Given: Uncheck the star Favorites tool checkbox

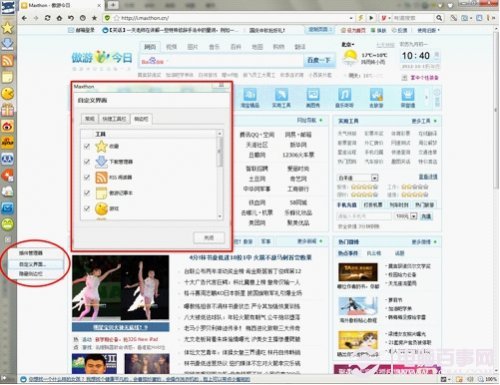Looking at the screenshot, I should [x=87, y=146].
